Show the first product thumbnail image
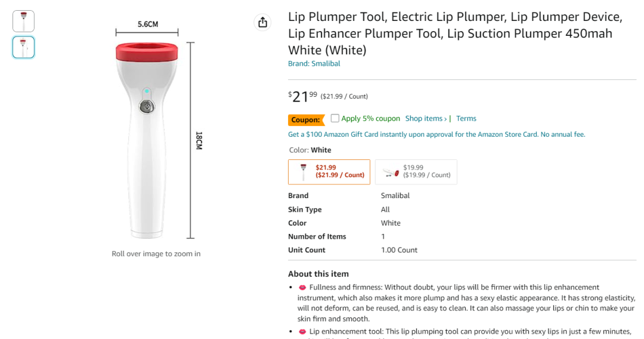 click(24, 21)
